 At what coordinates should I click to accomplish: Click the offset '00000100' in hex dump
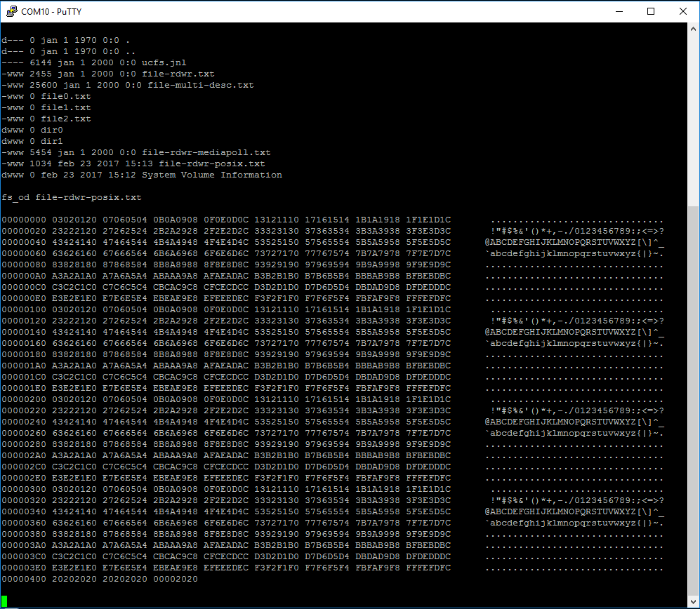pos(24,309)
